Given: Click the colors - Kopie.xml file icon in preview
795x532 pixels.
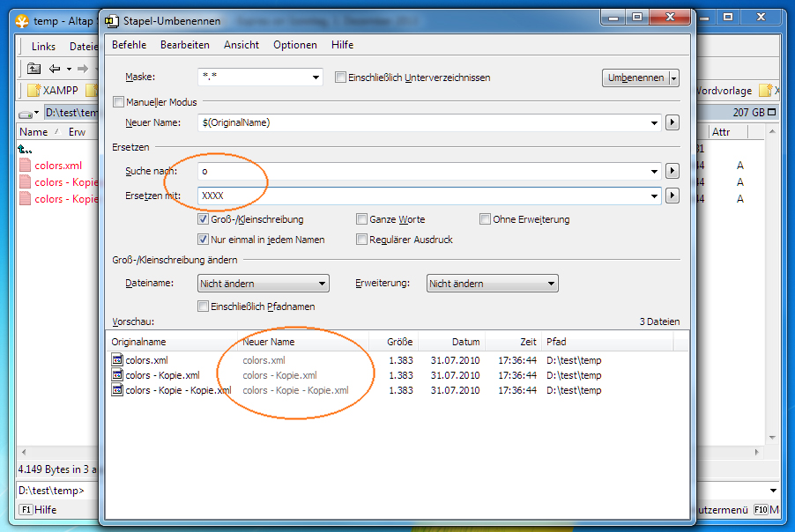Looking at the screenshot, I should coord(117,375).
